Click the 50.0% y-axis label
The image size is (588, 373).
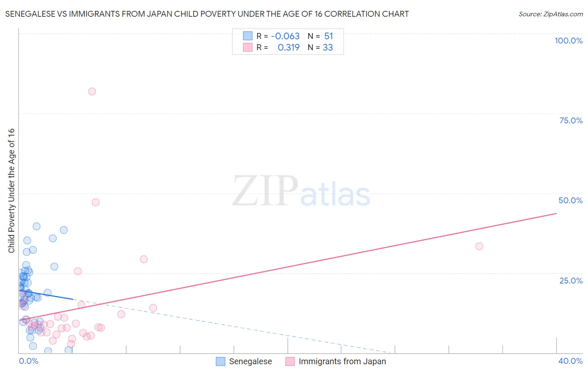570,200
